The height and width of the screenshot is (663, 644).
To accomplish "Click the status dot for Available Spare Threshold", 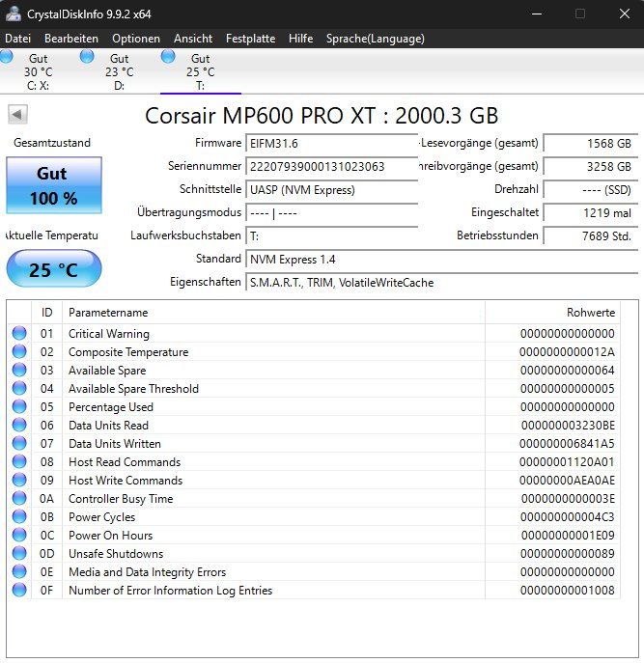I will coord(19,388).
